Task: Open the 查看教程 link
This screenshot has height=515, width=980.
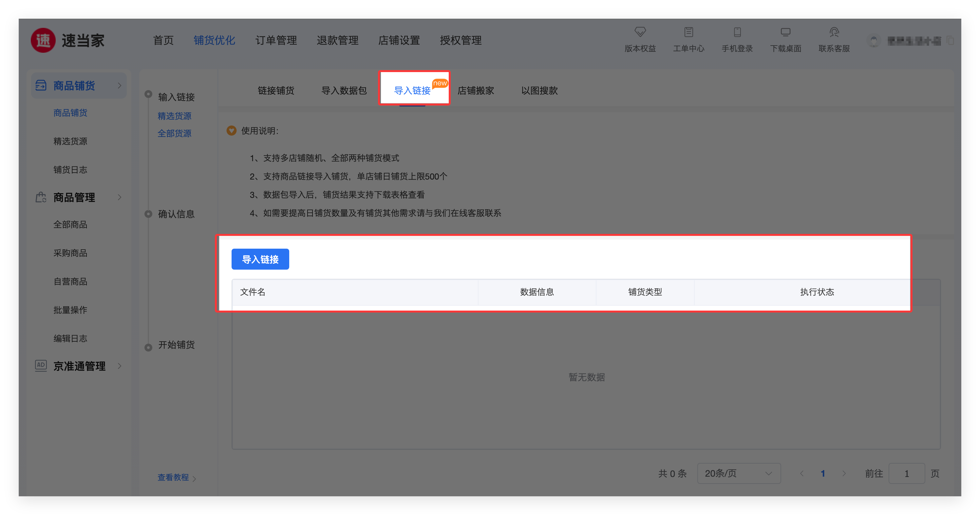Action: [174, 477]
